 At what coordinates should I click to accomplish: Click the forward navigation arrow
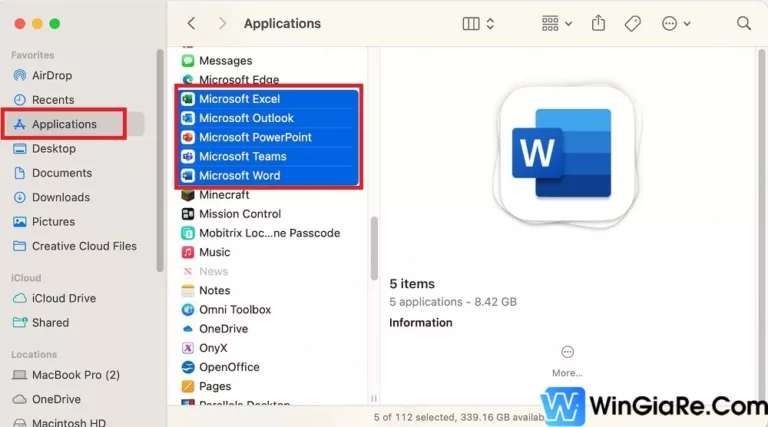(222, 23)
